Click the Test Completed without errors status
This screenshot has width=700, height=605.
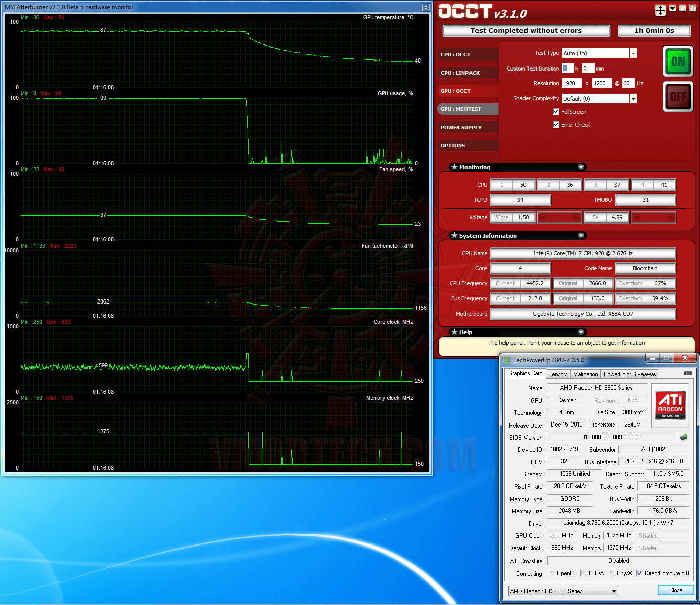click(526, 31)
